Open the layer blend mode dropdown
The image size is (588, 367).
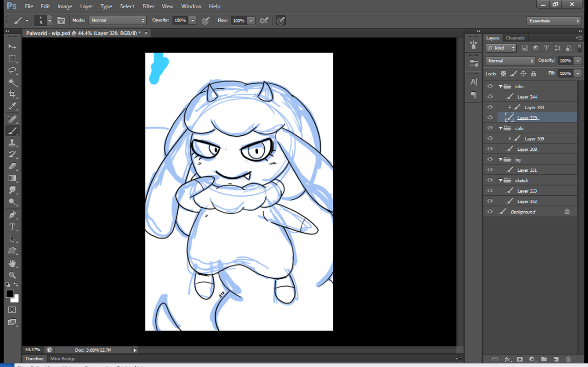coord(510,60)
